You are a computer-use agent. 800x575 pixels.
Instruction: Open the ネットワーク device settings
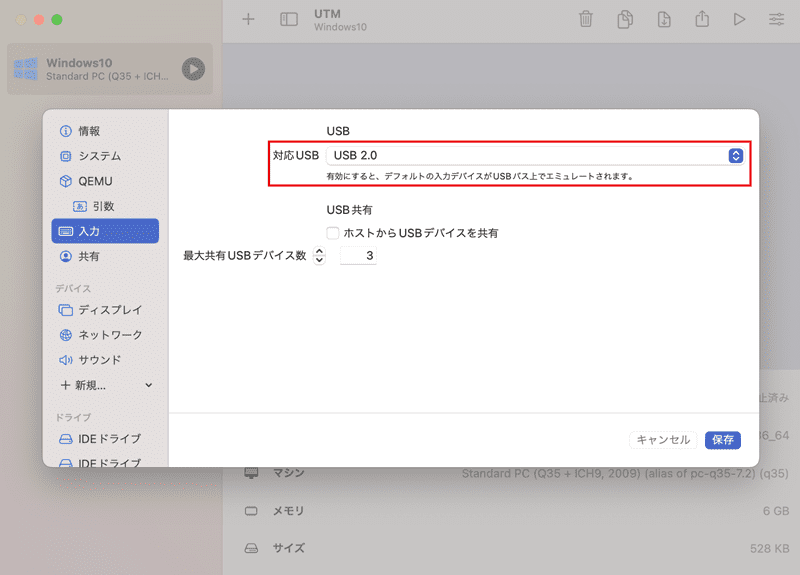click(105, 335)
